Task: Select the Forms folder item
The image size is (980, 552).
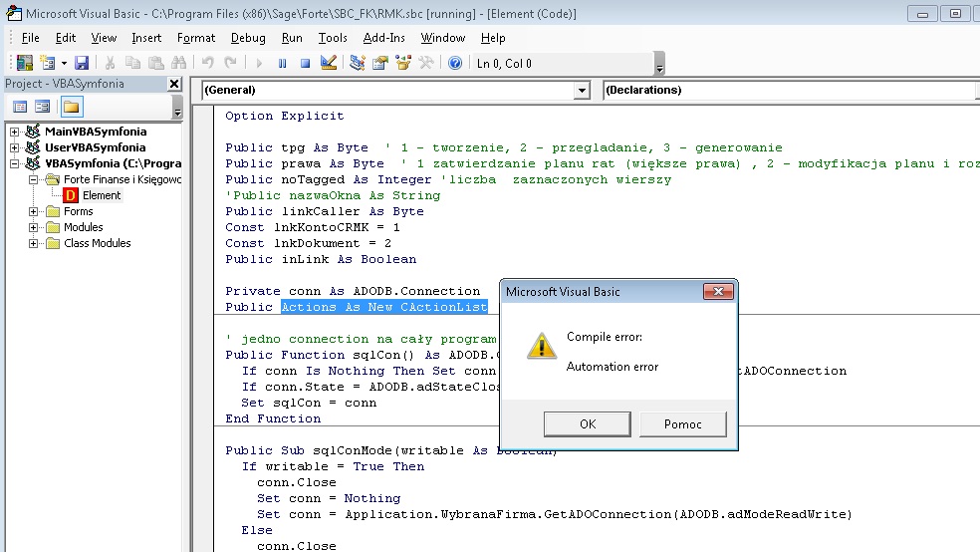Action: 78,211
